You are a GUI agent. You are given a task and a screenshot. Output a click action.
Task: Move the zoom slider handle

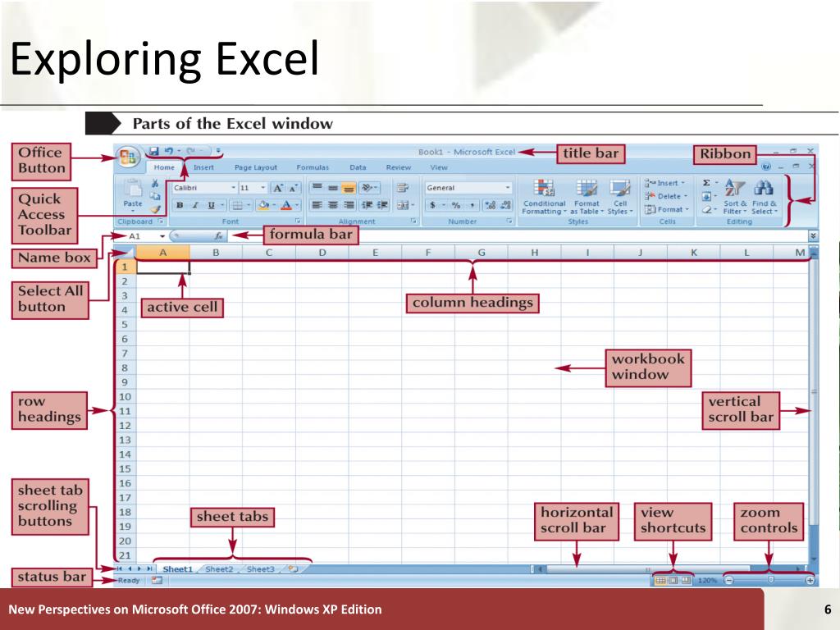(771, 580)
